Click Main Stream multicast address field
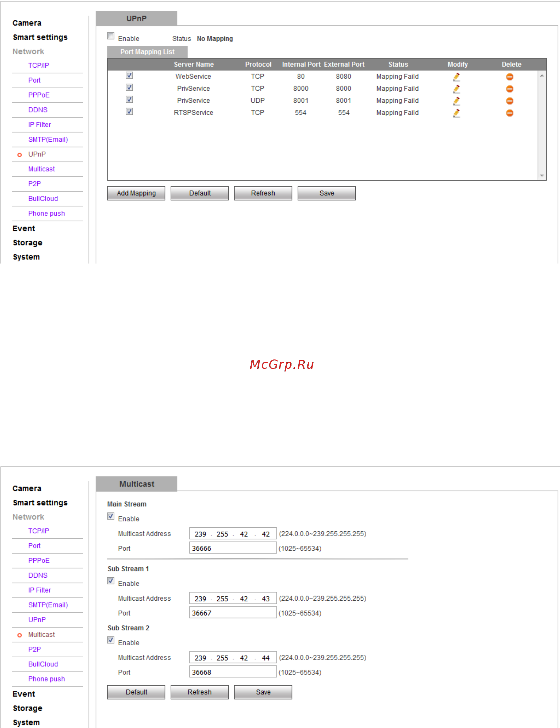560x728 pixels. [x=233, y=534]
